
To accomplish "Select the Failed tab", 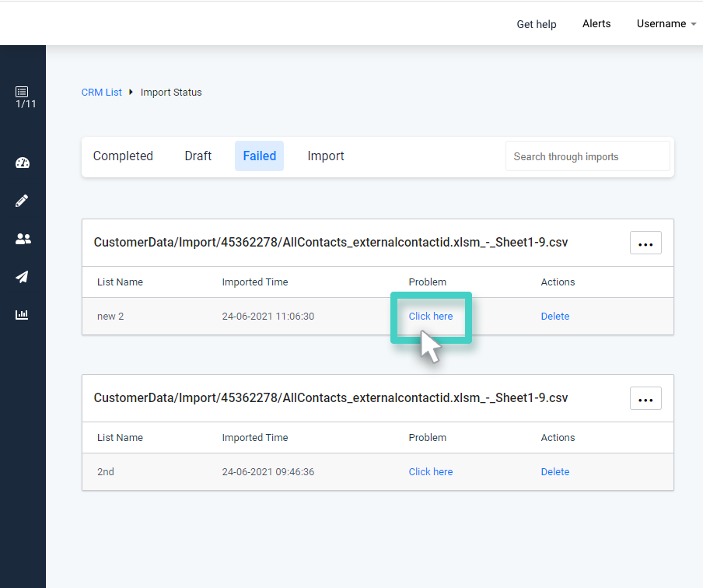I will (259, 156).
